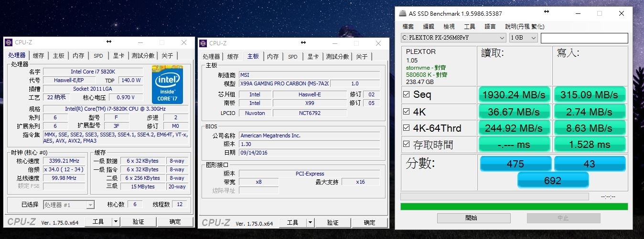The height and width of the screenshot is (239, 644).
Task: Open 显卡 tab in left CPU-Z window
Action: (118, 56)
